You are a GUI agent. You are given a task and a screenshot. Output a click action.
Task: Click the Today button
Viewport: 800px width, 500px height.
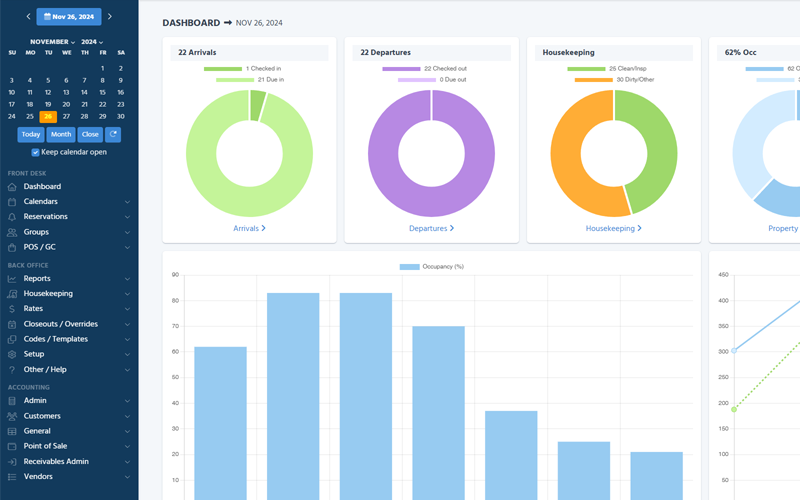click(x=31, y=134)
